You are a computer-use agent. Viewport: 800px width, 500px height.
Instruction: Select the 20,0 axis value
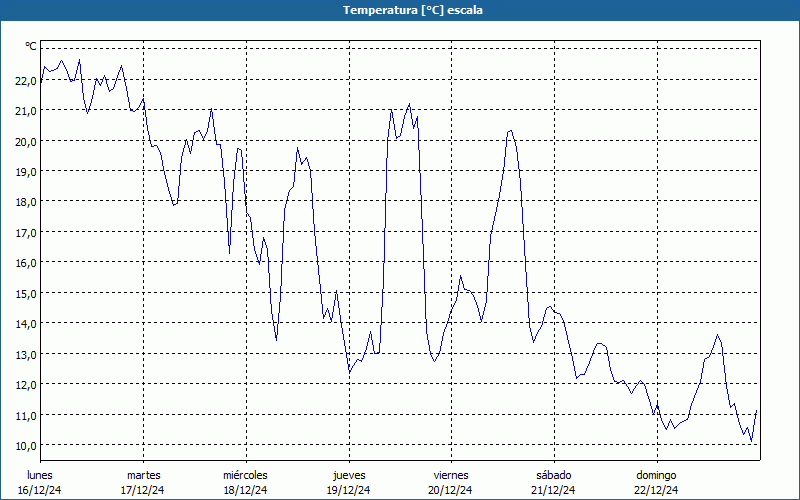click(x=26, y=142)
